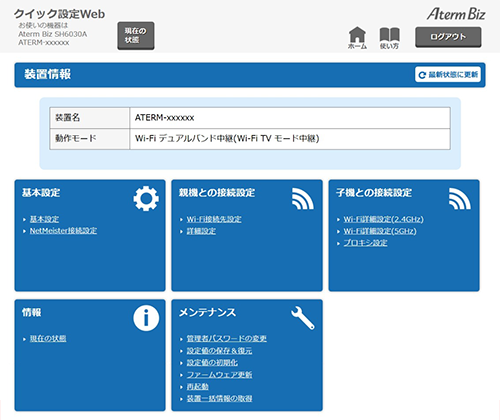Screen dimensions: 500x420
Task: Open Wi-Fi詳細設定(5GHz) link
Action: (x=380, y=231)
